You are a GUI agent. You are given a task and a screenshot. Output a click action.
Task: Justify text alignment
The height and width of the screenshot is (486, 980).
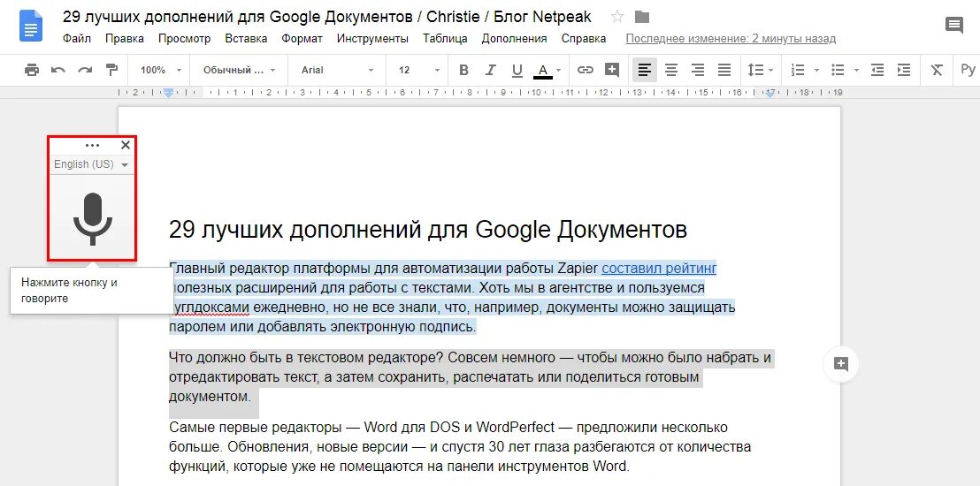[x=724, y=70]
